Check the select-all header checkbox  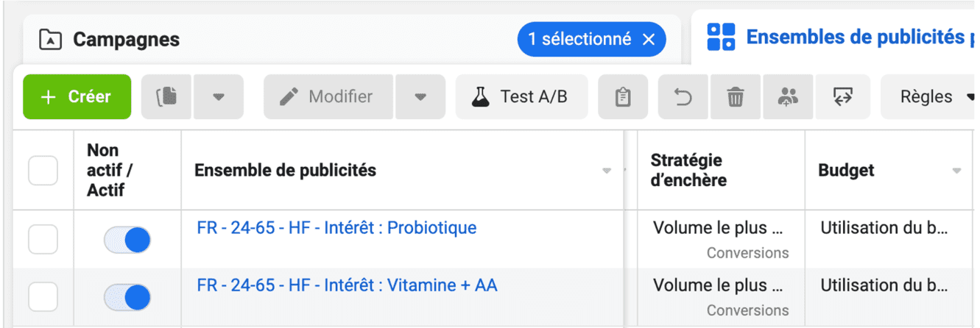pos(43,171)
